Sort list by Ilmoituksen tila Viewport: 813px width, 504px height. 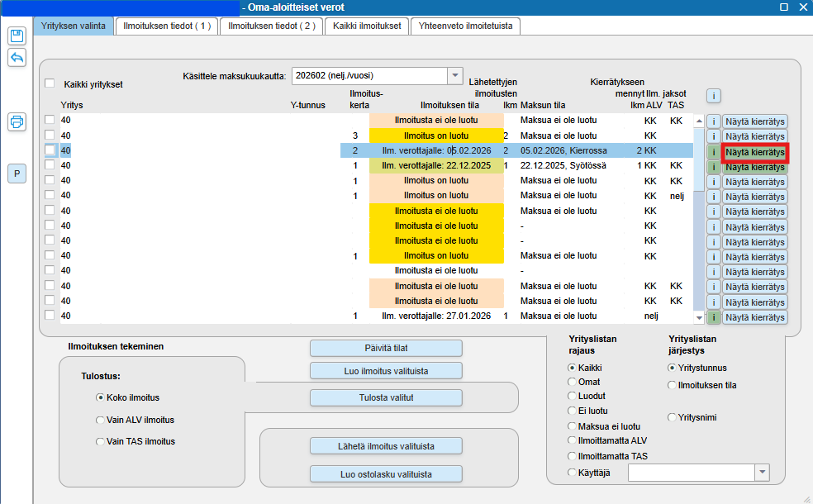click(672, 385)
